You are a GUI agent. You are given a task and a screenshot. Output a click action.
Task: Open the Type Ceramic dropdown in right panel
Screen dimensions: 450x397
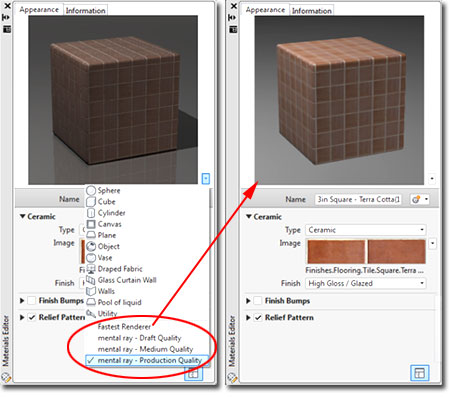point(366,230)
